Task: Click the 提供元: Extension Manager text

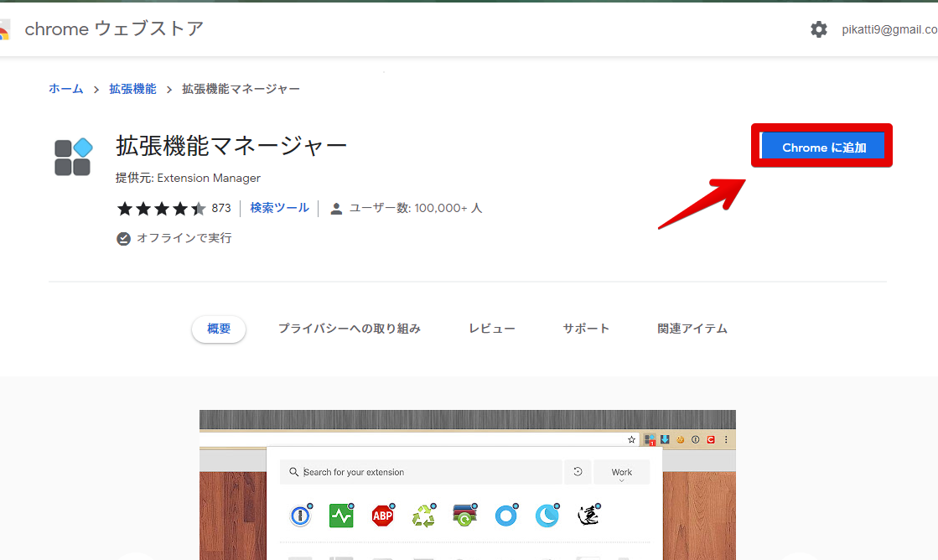Action: click(188, 179)
